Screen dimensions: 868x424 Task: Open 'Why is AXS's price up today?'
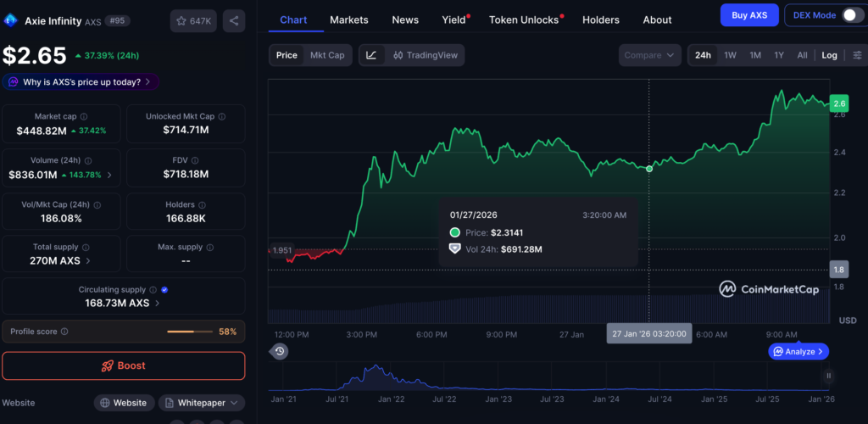pyautogui.click(x=81, y=82)
